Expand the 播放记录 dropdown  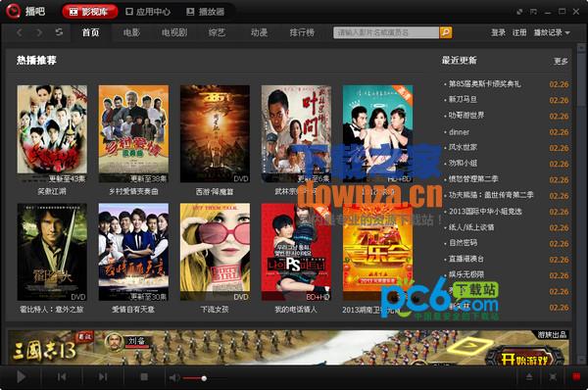552,32
